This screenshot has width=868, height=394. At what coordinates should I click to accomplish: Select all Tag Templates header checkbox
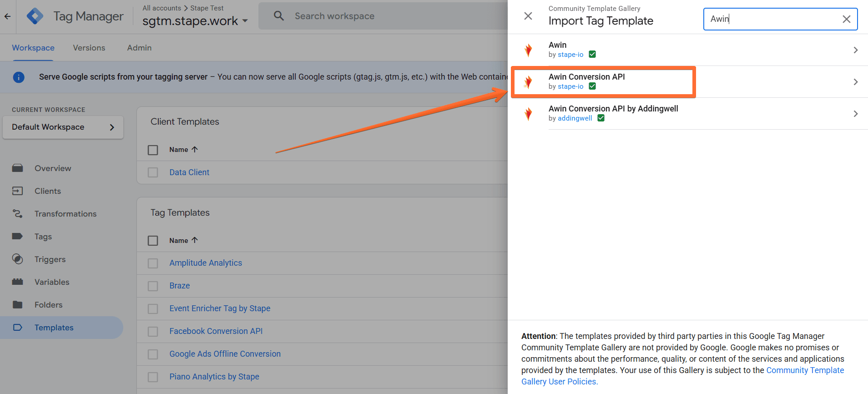[153, 241]
